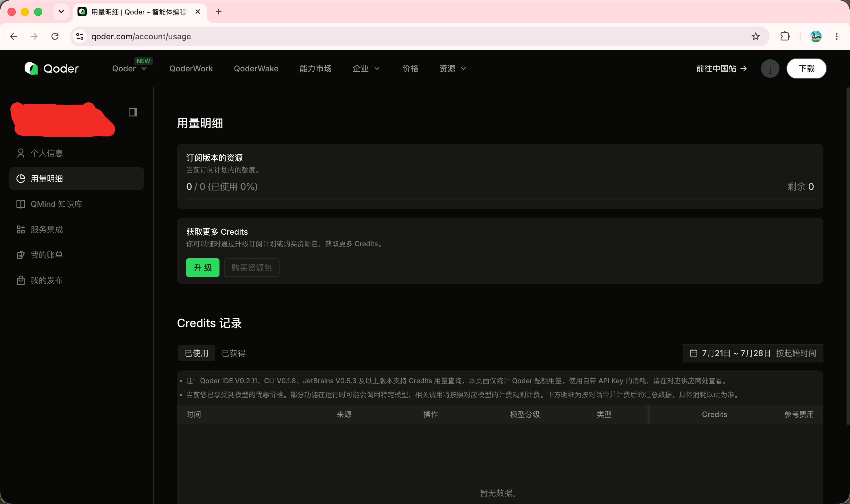Viewport: 850px width, 504px height.
Task: Open the 7月21日 ~ 7月28日 date range picker
Action: click(753, 353)
